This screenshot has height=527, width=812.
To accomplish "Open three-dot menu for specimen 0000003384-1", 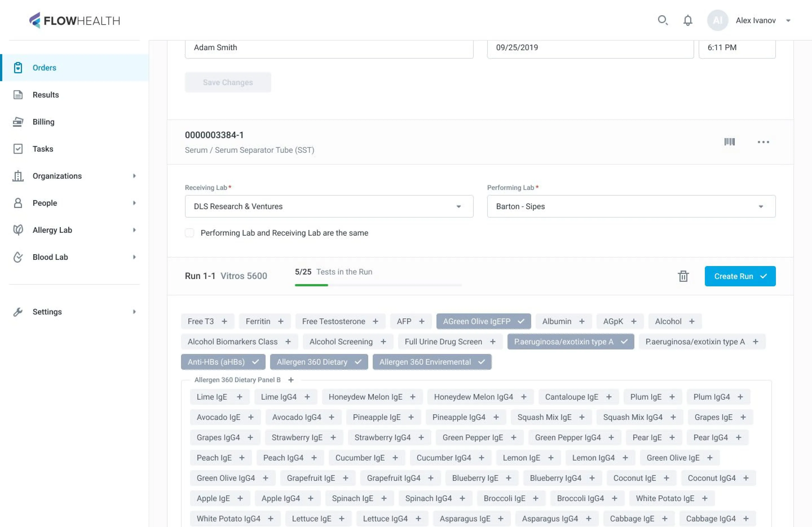I will pyautogui.click(x=763, y=142).
